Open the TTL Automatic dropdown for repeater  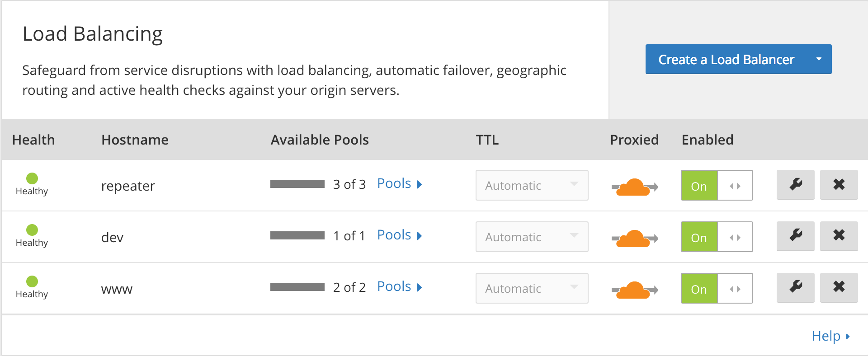click(532, 185)
